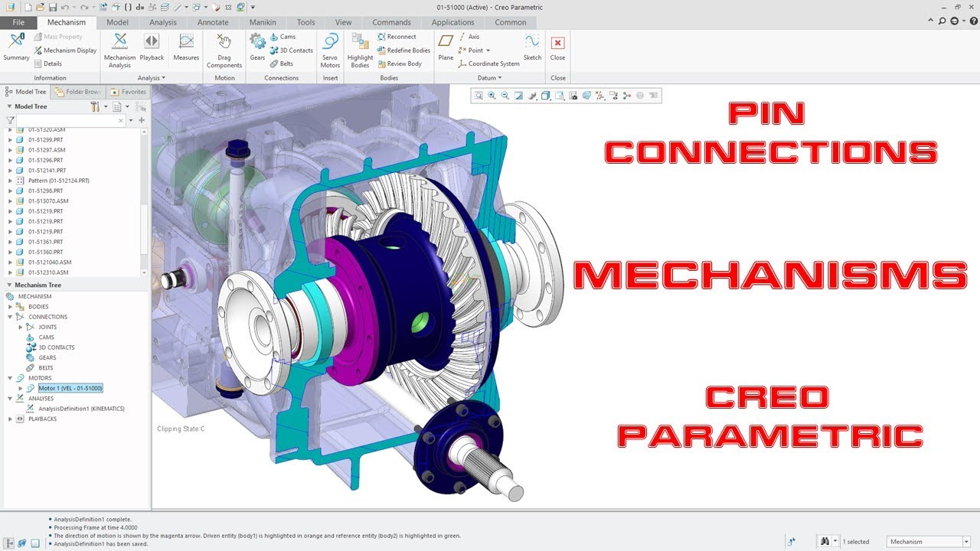Select AnalysisDefinition1 (KINEMATICS) in tree
The height and width of the screenshot is (551, 980).
pyautogui.click(x=81, y=409)
